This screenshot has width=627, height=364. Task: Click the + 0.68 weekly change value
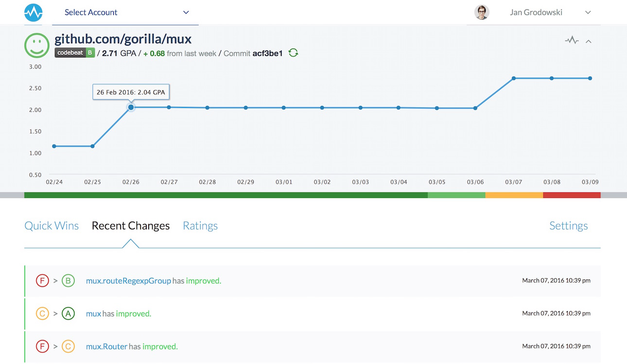click(154, 53)
